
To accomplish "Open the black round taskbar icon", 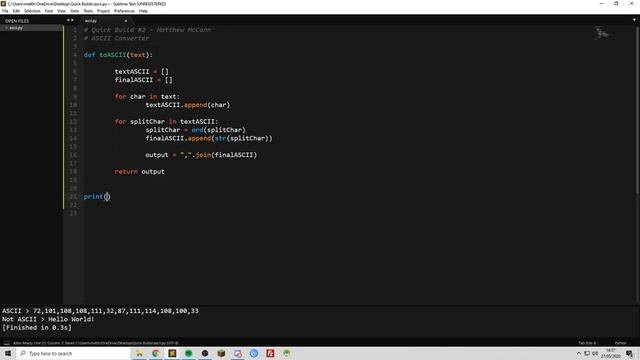I will click(x=205, y=353).
